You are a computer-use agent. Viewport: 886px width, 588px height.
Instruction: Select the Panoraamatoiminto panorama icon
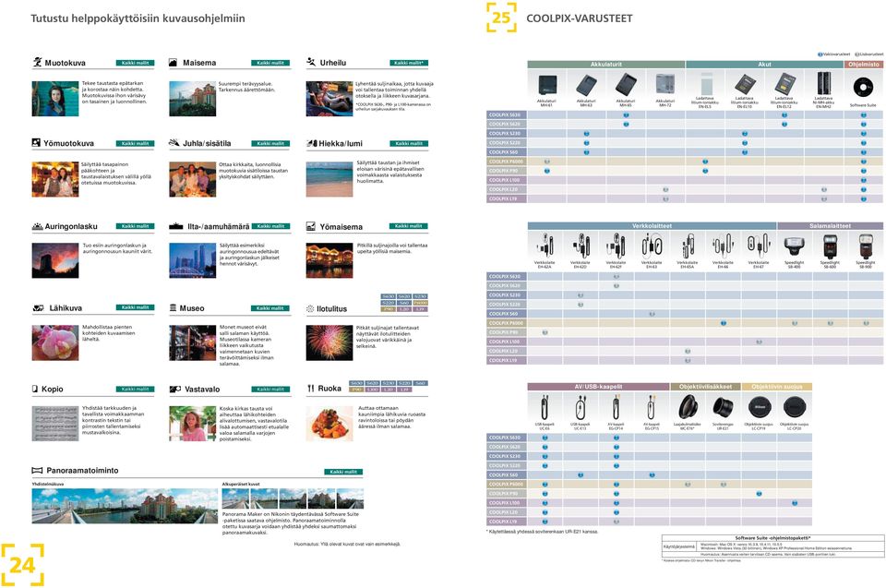(x=37, y=471)
